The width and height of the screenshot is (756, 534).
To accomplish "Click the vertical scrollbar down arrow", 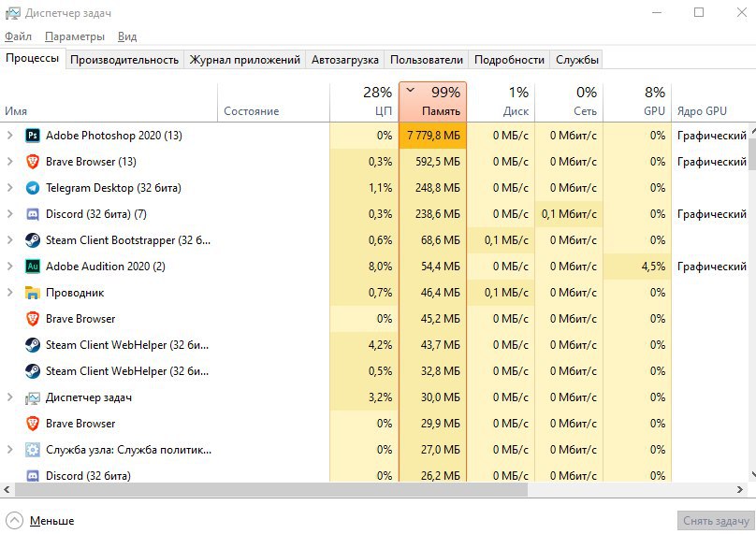I will pos(752,475).
